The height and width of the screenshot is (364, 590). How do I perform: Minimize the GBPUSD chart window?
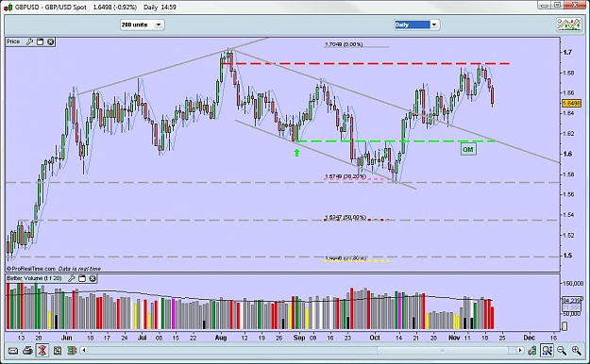[x=543, y=6]
